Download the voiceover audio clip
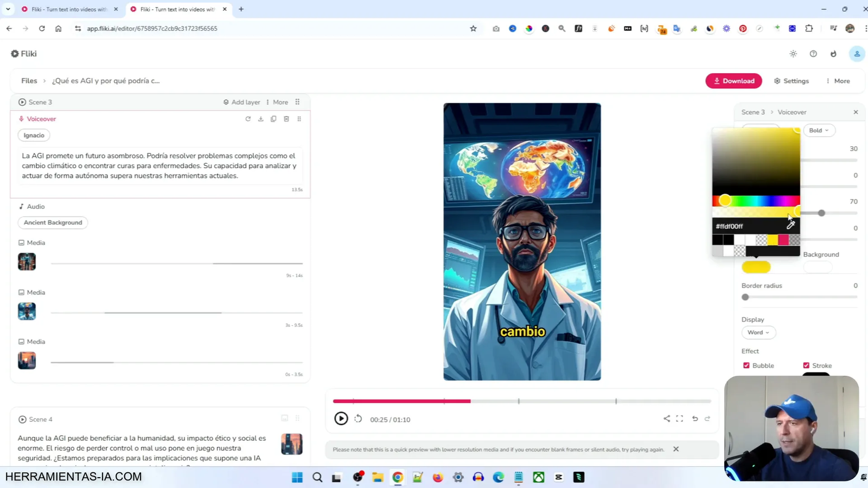The height and width of the screenshot is (488, 868). pos(260,119)
